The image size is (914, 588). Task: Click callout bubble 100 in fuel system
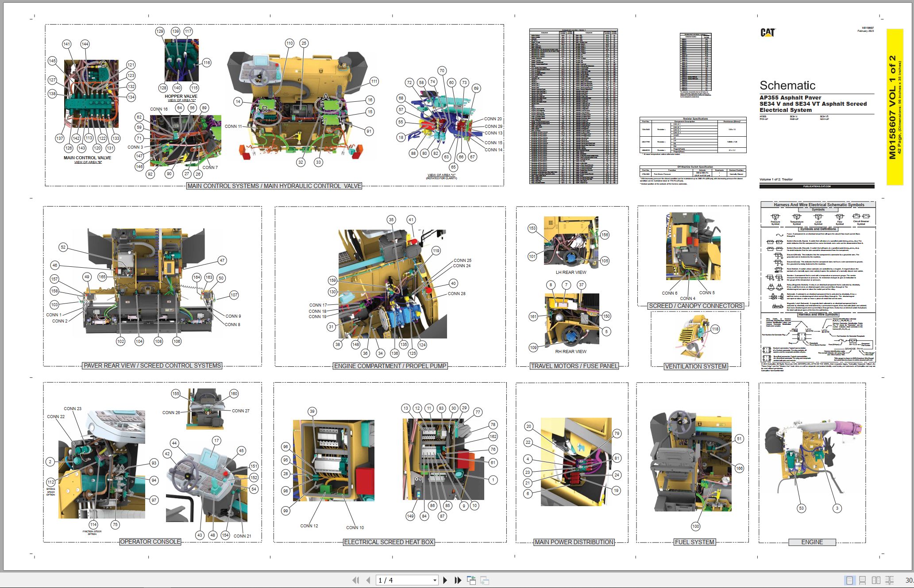[x=696, y=526]
